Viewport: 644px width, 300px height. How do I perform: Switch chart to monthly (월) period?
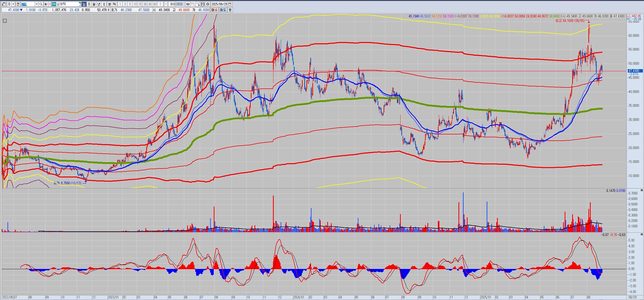(94, 4)
